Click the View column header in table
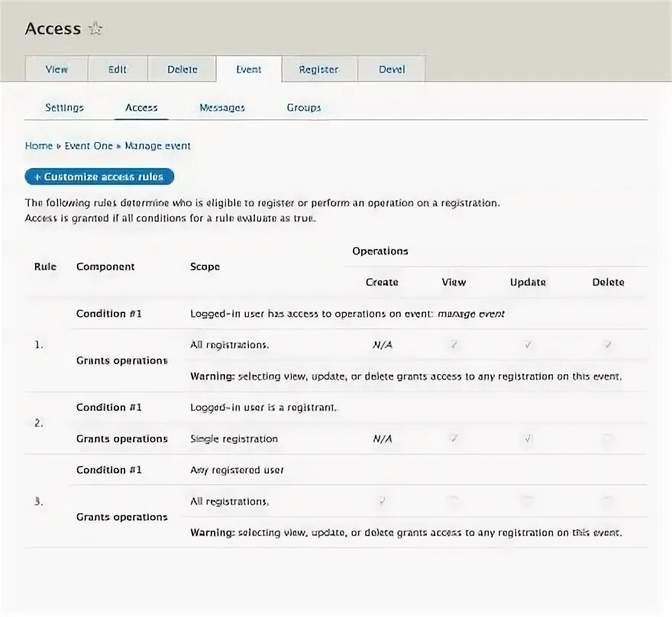 [454, 282]
